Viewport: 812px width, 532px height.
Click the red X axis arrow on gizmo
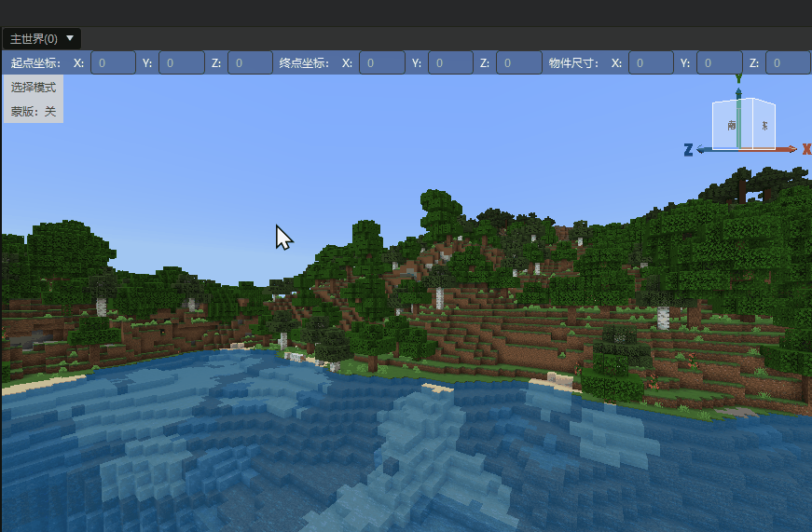(792, 149)
